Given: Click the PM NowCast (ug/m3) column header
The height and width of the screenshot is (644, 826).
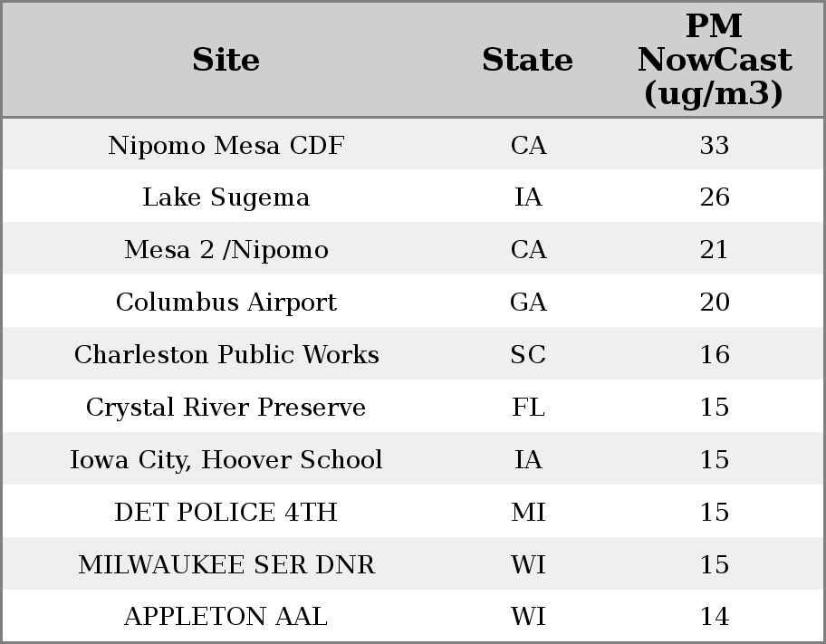Looking at the screenshot, I should click(714, 61).
